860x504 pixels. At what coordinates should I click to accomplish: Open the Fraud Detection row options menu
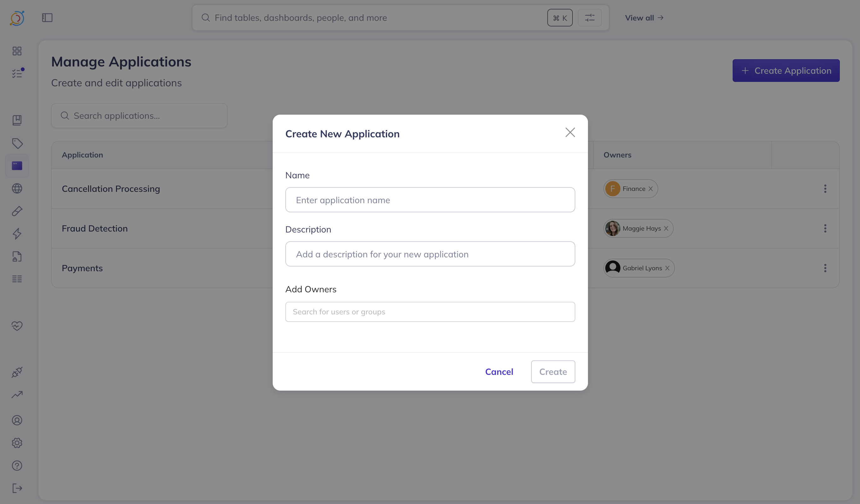point(825,228)
